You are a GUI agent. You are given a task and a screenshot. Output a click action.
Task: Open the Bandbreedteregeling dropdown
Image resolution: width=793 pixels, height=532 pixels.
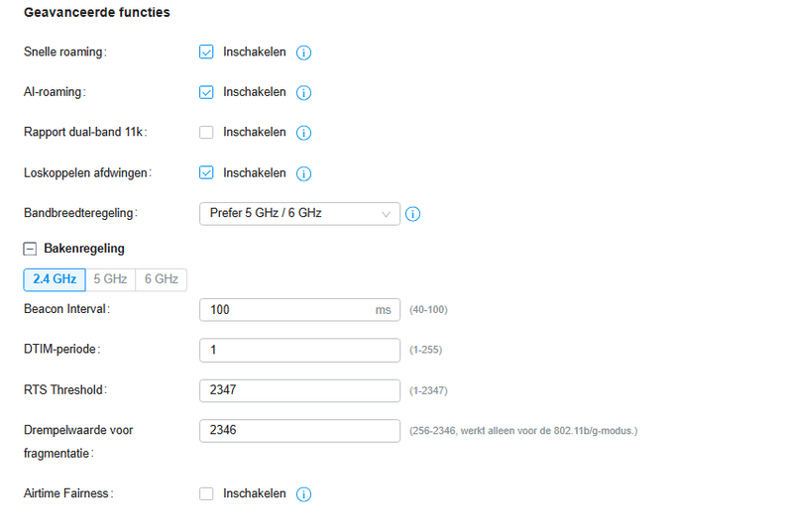(x=299, y=213)
